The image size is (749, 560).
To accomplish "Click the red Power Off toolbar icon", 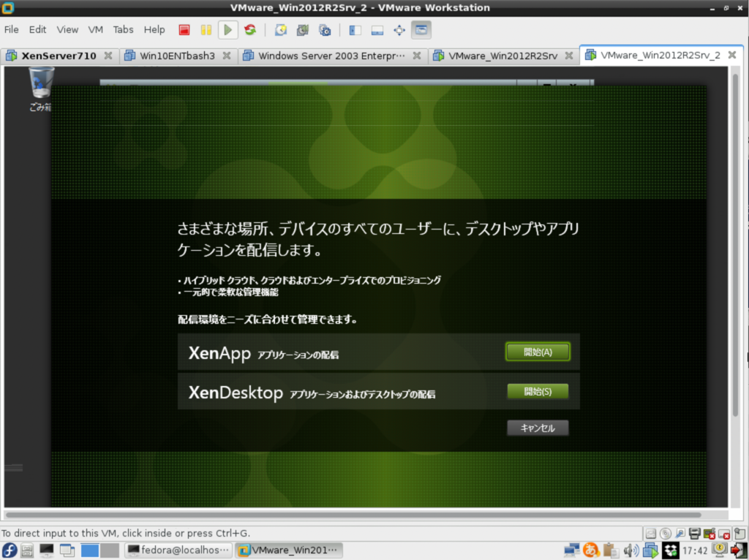I will (x=184, y=30).
